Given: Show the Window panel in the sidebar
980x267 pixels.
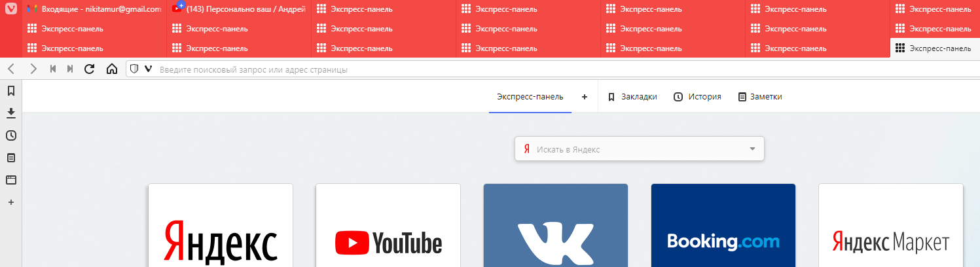Looking at the screenshot, I should (10, 180).
